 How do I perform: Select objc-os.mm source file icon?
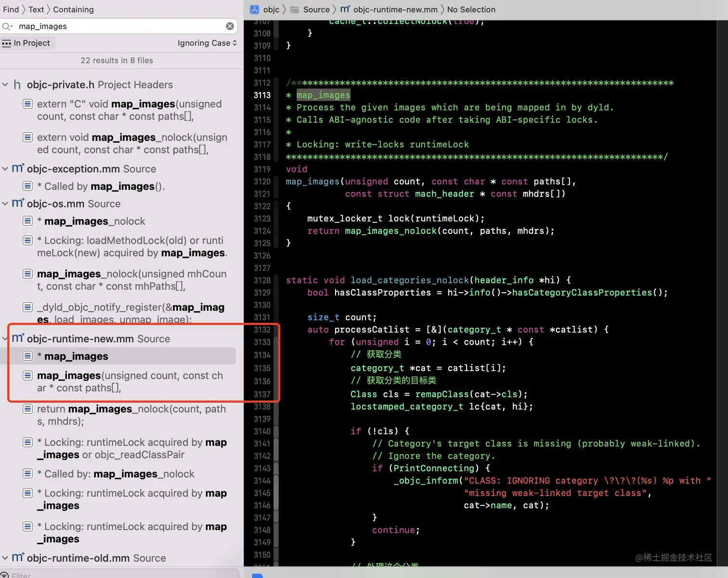click(x=18, y=203)
